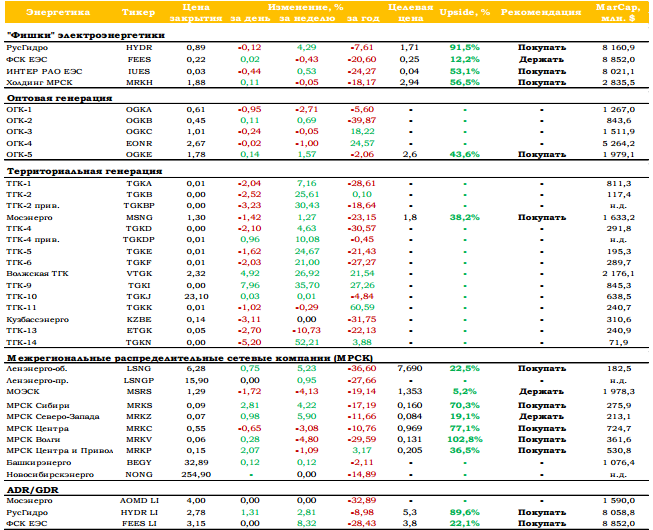The height and width of the screenshot is (530, 653).
Task: Select the Фишки электроэнергетики section heading
Action: point(86,35)
